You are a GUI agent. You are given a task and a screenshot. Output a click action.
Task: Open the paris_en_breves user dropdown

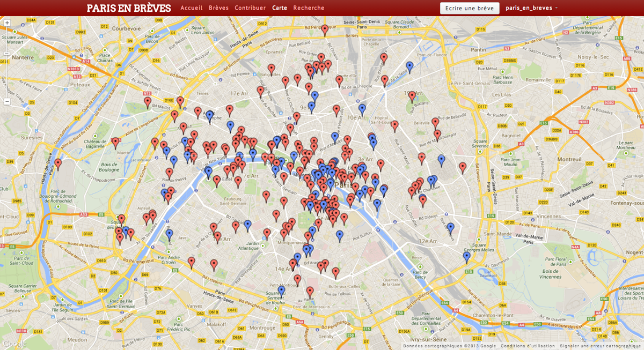coord(532,8)
